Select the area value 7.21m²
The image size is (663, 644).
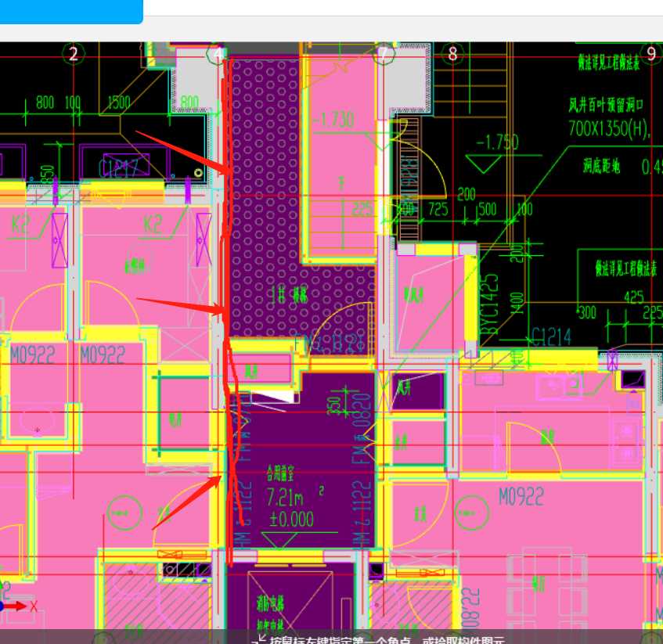pos(295,497)
